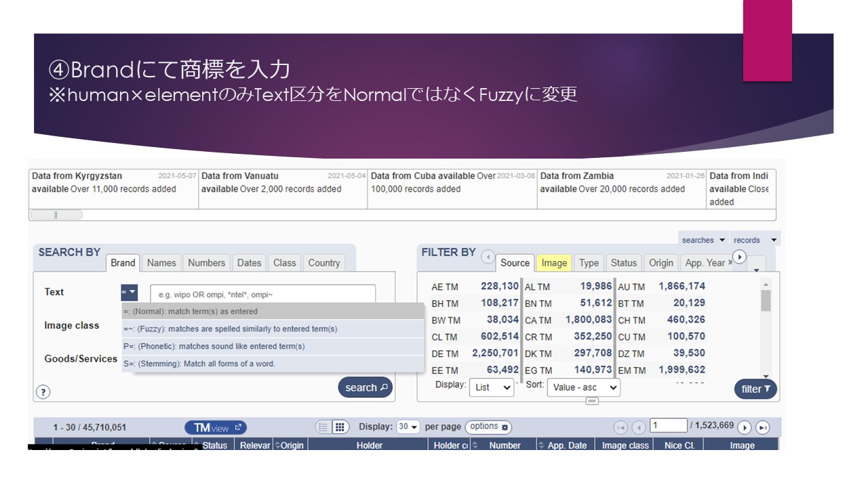Go to previous results page

638,428
